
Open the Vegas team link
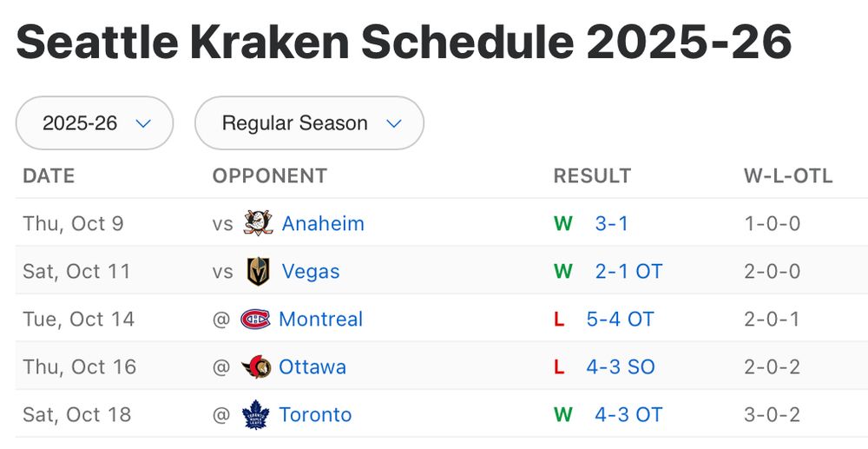click(311, 272)
